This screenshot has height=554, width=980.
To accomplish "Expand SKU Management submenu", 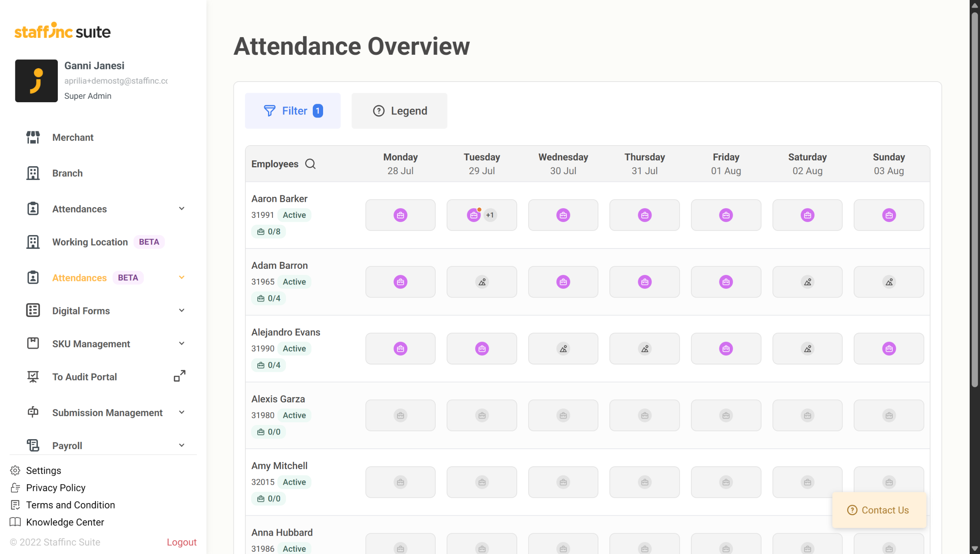I will pyautogui.click(x=181, y=343).
